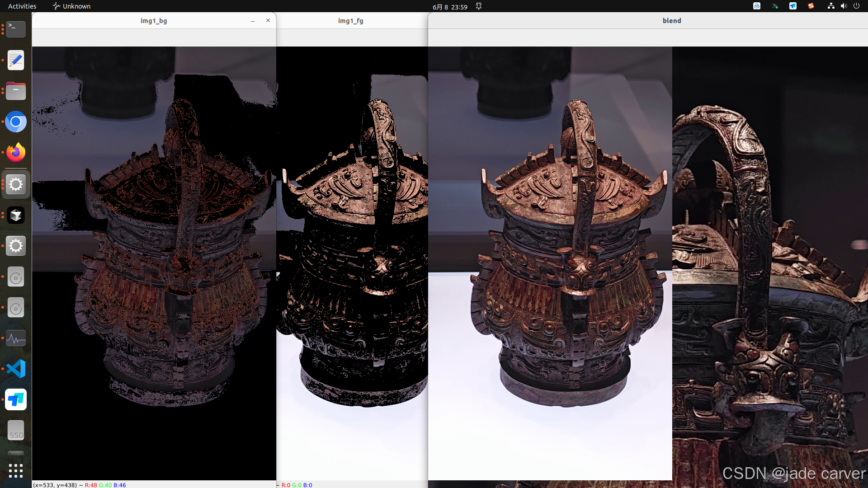Launch Chromium browser from the dock

click(x=16, y=122)
